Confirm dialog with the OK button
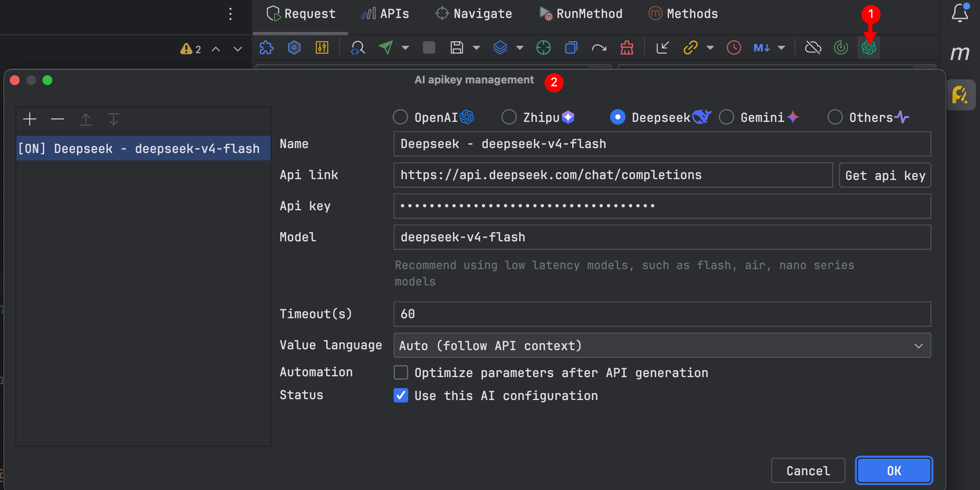 (894, 471)
